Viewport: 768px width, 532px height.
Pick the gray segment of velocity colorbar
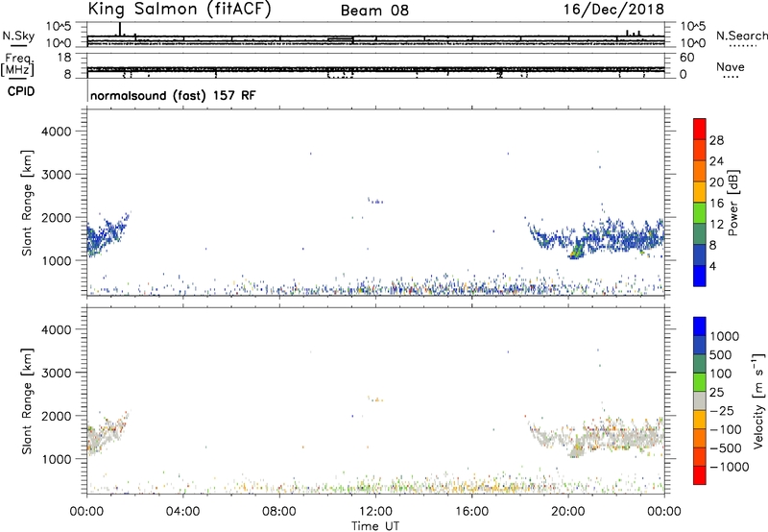pyautogui.click(x=700, y=400)
